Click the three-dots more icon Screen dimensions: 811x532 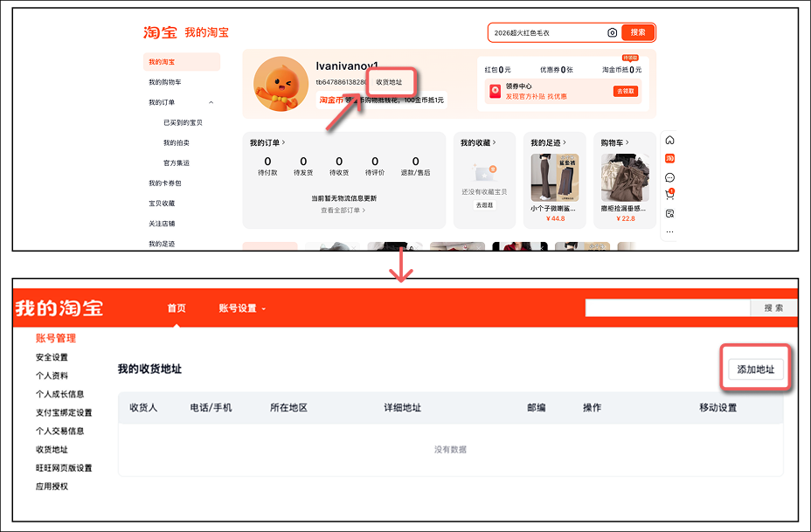point(669,231)
